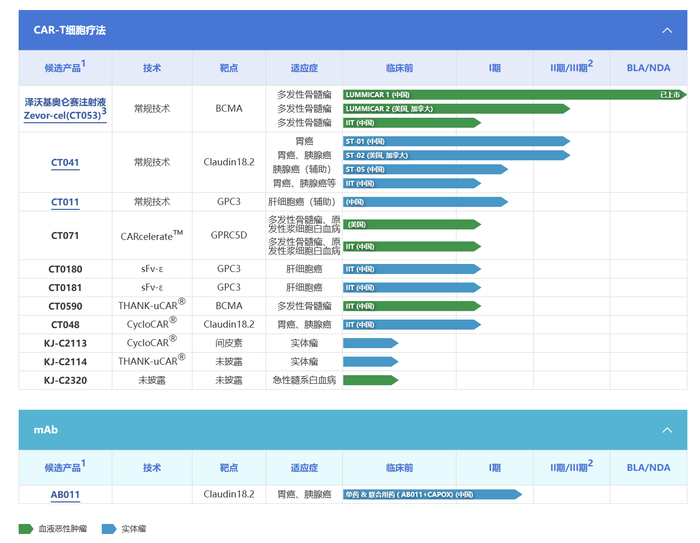Click the CAR-T section 适应症 column header
700x543 pixels.
point(304,68)
